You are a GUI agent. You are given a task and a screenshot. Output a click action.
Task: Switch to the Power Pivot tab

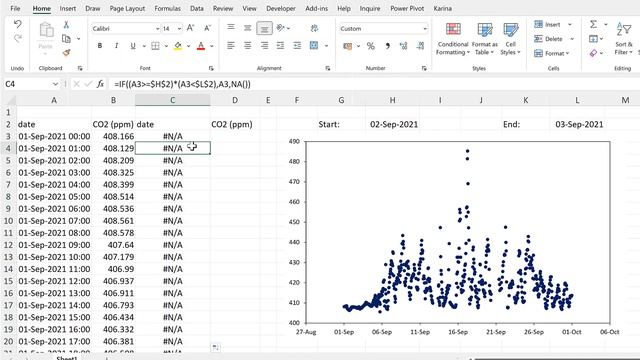[x=407, y=8]
